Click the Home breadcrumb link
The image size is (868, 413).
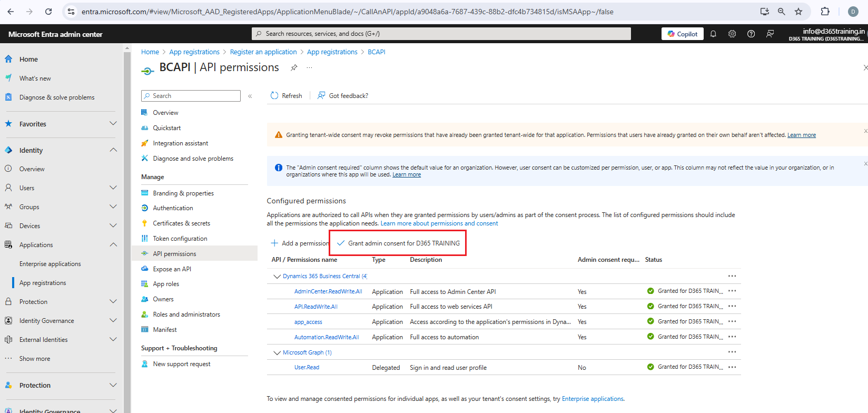[x=150, y=52]
